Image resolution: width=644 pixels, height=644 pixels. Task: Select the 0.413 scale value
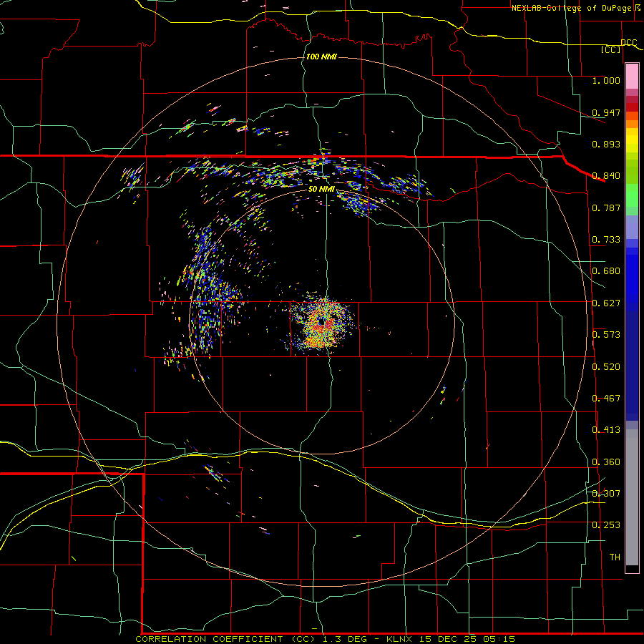[x=606, y=429]
